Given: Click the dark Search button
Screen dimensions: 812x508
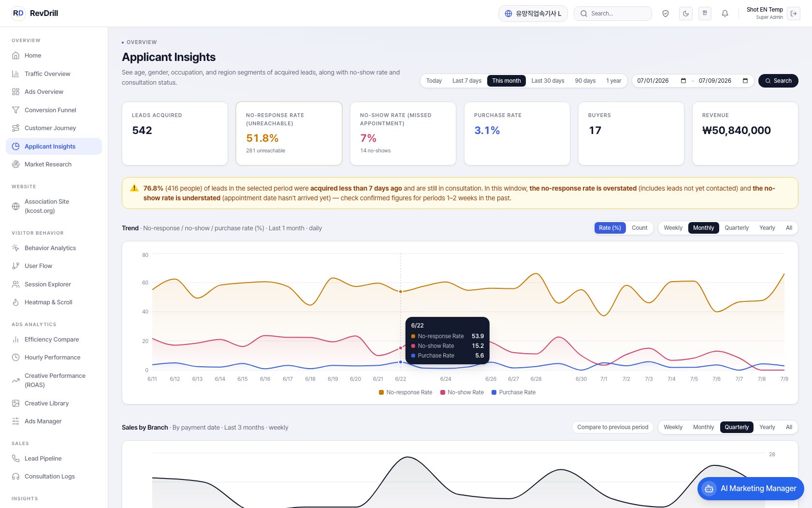Looking at the screenshot, I should [x=778, y=81].
